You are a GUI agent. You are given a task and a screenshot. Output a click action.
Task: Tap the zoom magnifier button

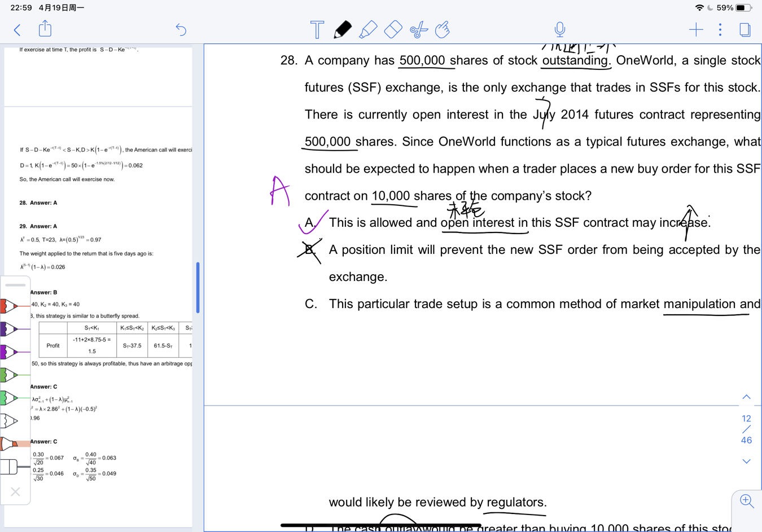tap(747, 501)
